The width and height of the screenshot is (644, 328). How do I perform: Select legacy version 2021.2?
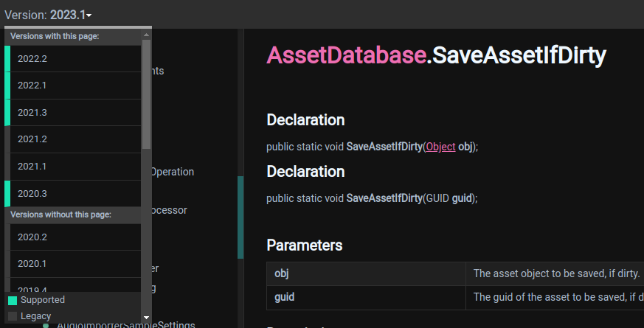click(32, 139)
